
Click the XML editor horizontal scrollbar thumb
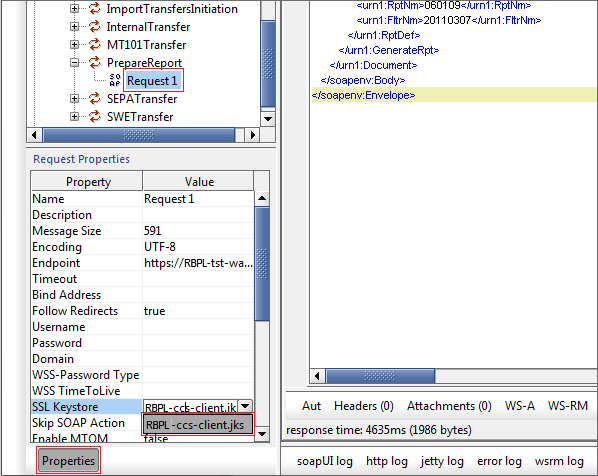click(x=380, y=376)
